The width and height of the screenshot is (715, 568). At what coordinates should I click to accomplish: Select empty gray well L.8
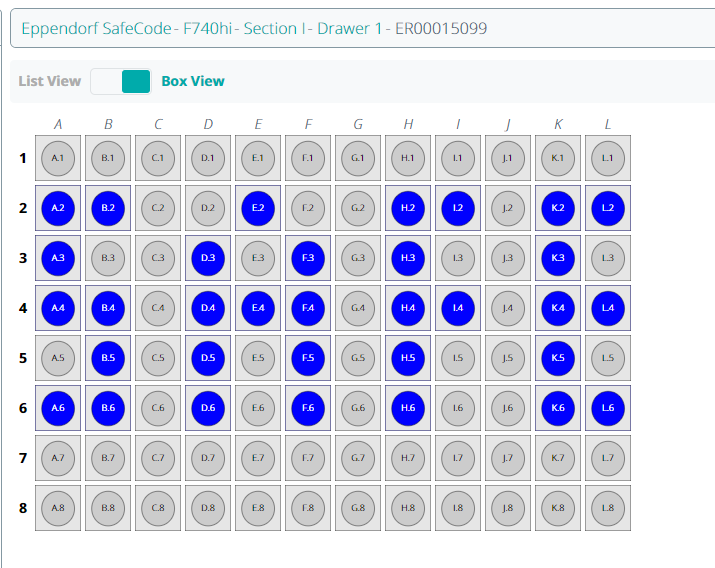608,508
